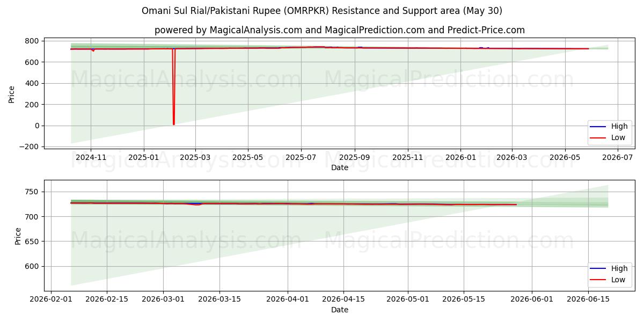The image size is (644, 322).
Task: Click the 2026-05-01 date tick label
Action: [x=408, y=299]
